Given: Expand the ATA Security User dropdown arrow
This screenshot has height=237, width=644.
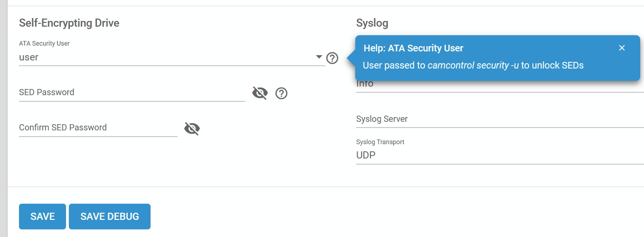Looking at the screenshot, I should pos(319,57).
